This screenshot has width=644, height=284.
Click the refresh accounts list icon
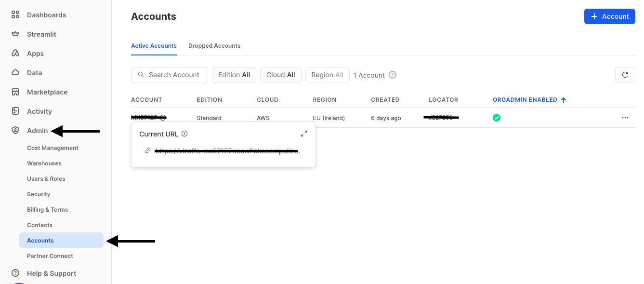[x=625, y=75]
